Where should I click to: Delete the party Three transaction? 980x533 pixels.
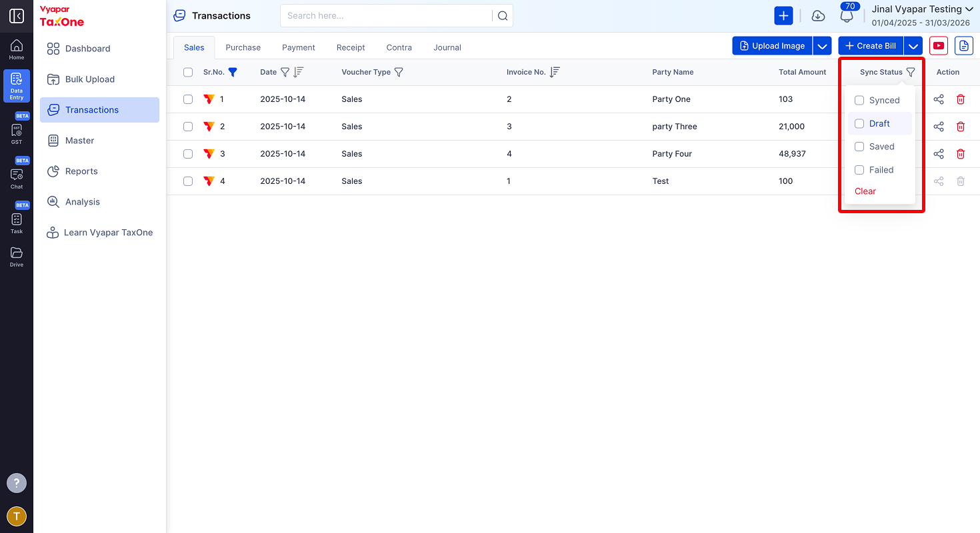pyautogui.click(x=961, y=127)
